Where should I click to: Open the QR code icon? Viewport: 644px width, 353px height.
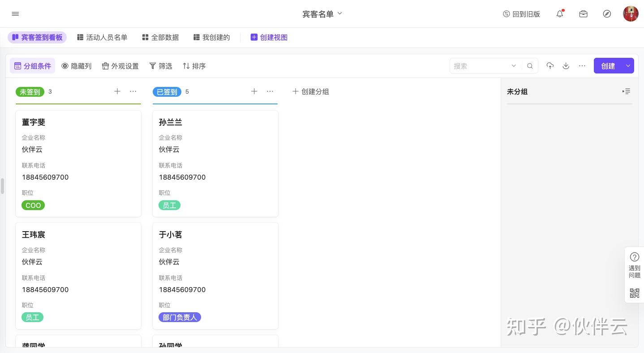634,293
